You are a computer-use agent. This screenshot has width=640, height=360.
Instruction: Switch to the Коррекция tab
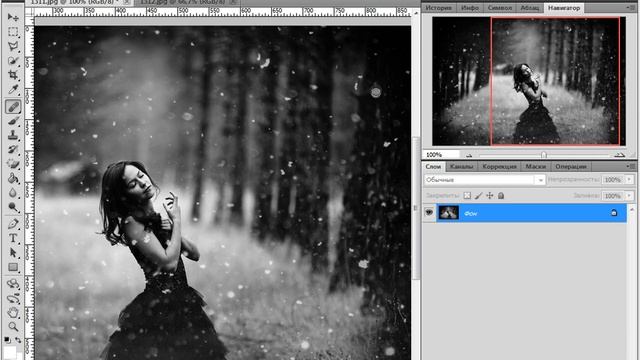pos(499,167)
